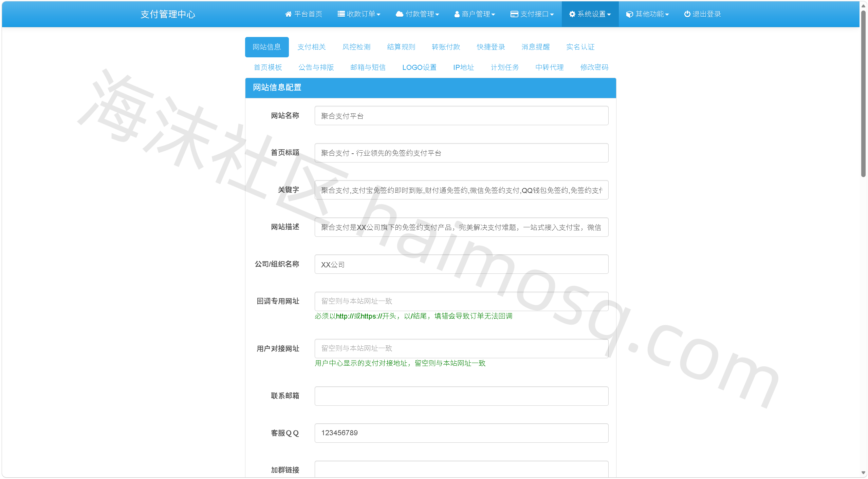
Task: Expand the 商户管理 dropdown menu
Action: click(475, 14)
